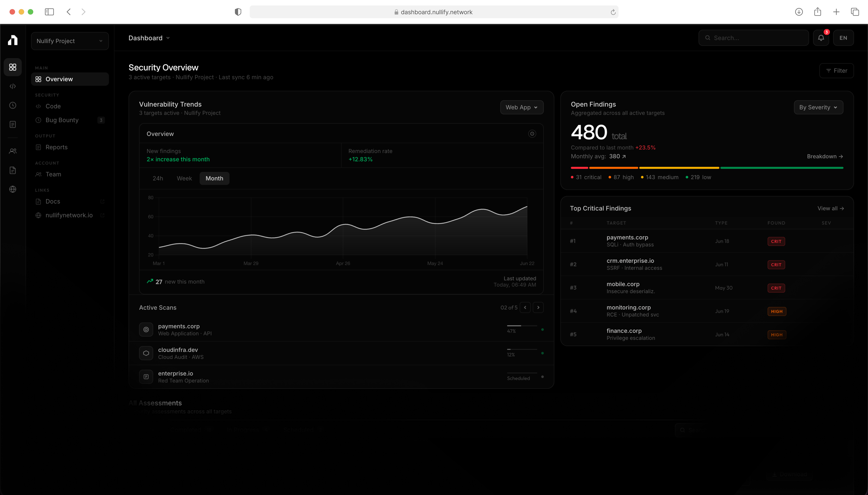Open Docs link in sidebar
The image size is (868, 495).
(70, 202)
